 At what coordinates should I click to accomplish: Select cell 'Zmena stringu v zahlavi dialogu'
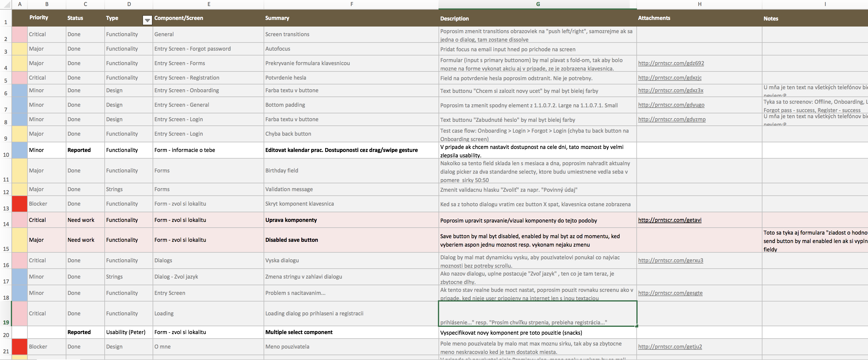(x=351, y=277)
